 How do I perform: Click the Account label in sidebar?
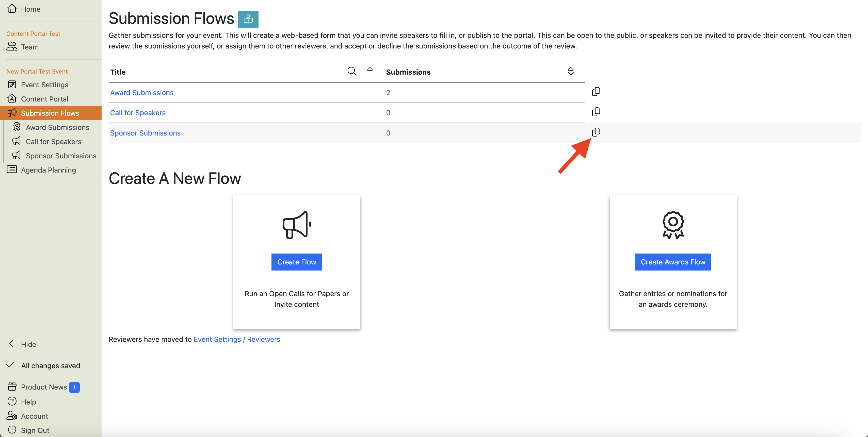(34, 416)
